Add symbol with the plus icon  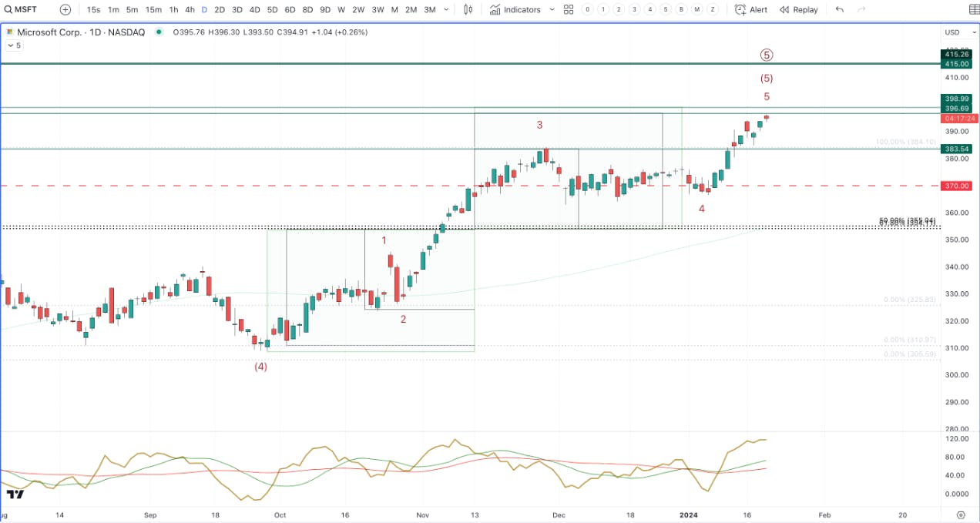(65, 10)
